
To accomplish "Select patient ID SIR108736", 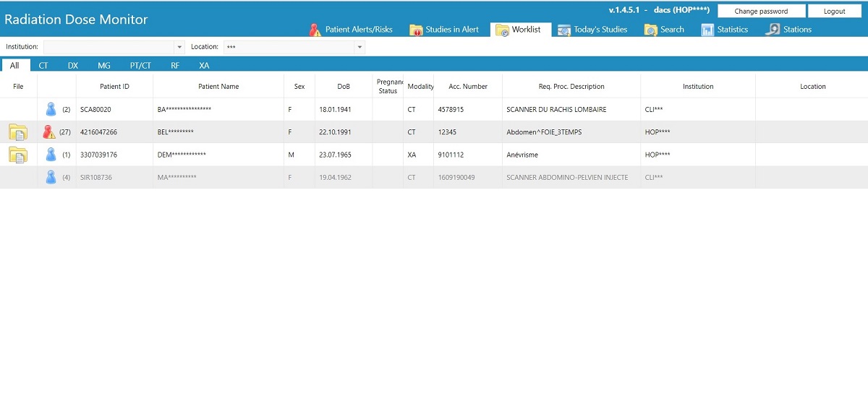I will [96, 177].
